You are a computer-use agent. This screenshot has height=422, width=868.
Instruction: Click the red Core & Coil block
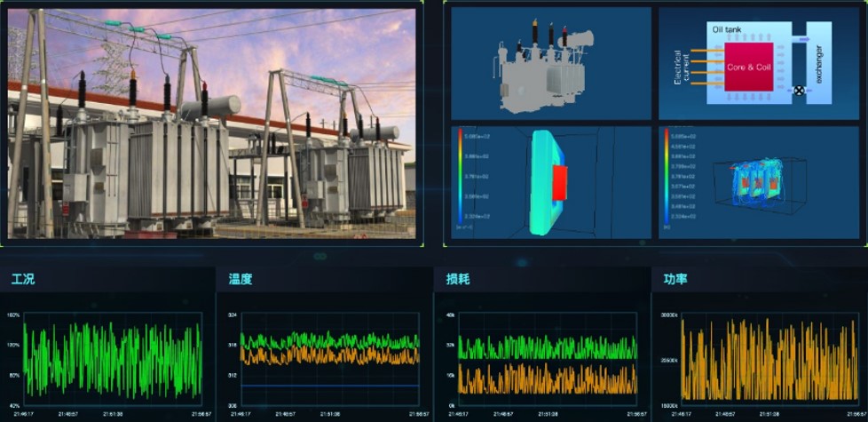pos(748,67)
